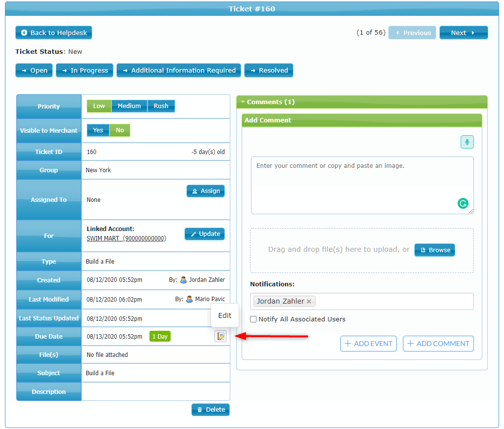Screen dimensions: 504x429
Task: Set priority to Rush
Action: 161,106
